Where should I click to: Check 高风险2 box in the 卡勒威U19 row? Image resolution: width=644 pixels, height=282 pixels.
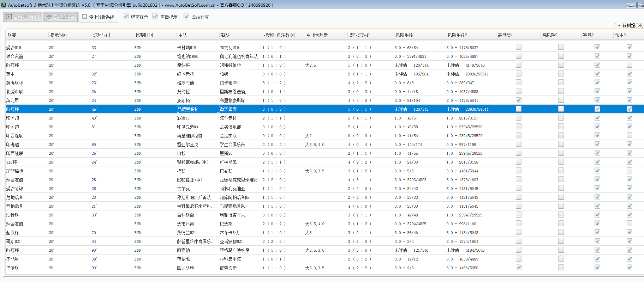point(561,47)
